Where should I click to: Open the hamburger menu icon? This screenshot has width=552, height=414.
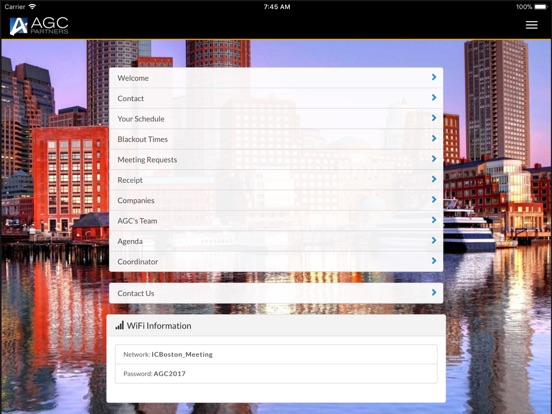tap(532, 25)
